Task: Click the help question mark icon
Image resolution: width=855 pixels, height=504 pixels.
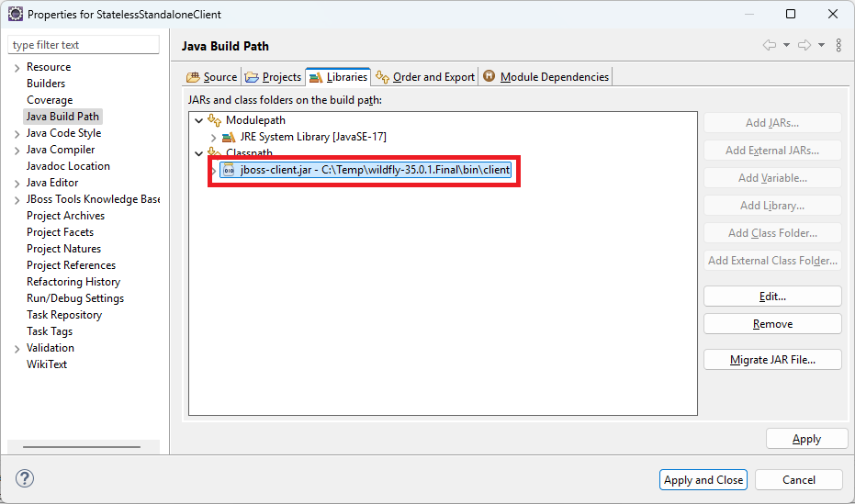Action: 25,478
